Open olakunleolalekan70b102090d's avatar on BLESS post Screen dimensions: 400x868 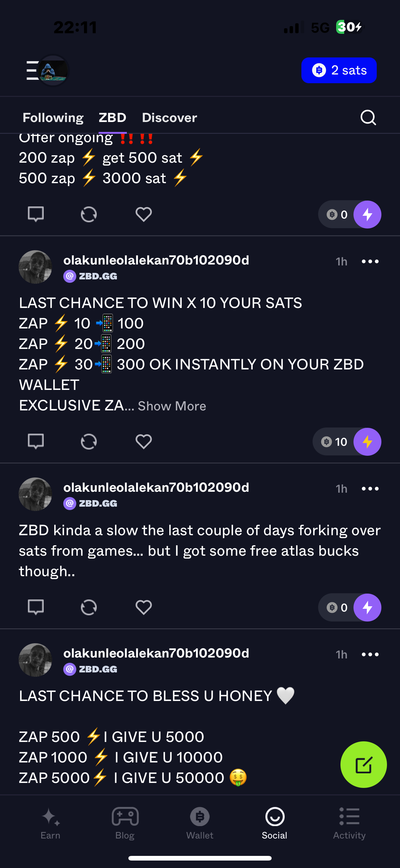pyautogui.click(x=35, y=660)
